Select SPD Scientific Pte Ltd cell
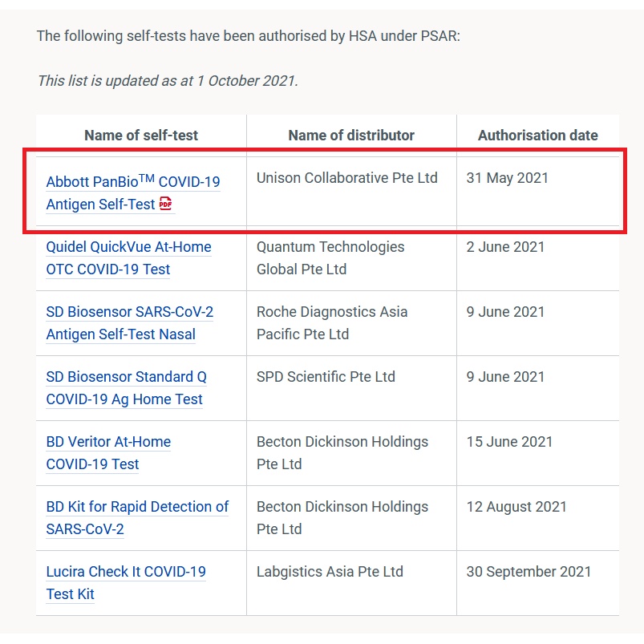644x644 pixels. pyautogui.click(x=326, y=377)
